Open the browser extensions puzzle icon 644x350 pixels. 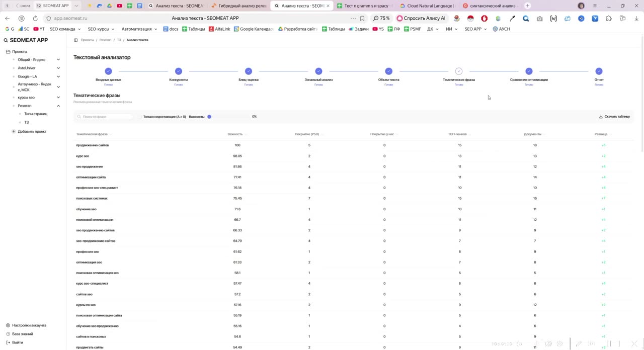click(x=609, y=18)
